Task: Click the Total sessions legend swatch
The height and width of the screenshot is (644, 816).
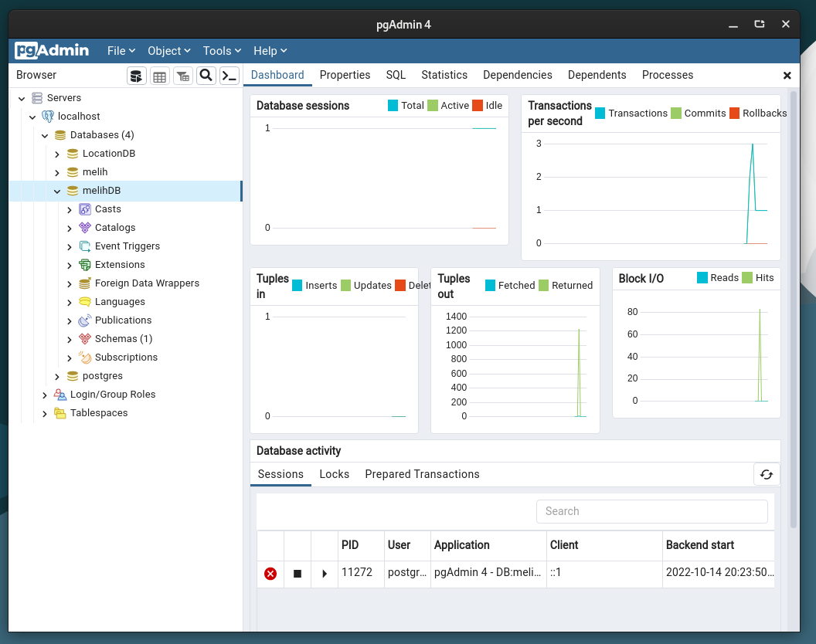Action: coord(393,106)
